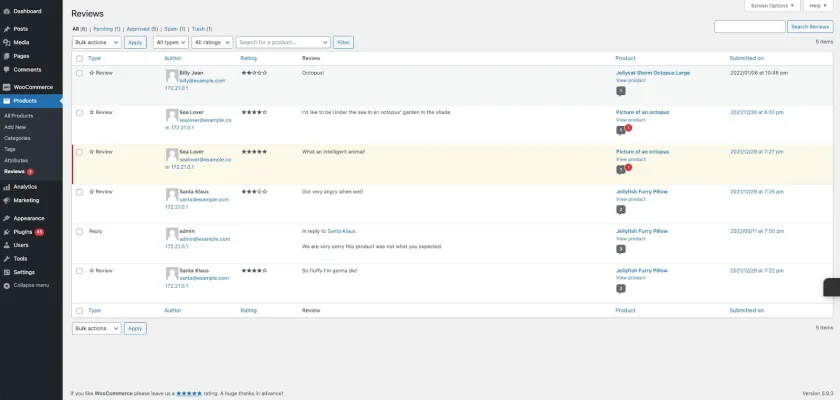Check the admin Reply row checkbox

coord(79,231)
